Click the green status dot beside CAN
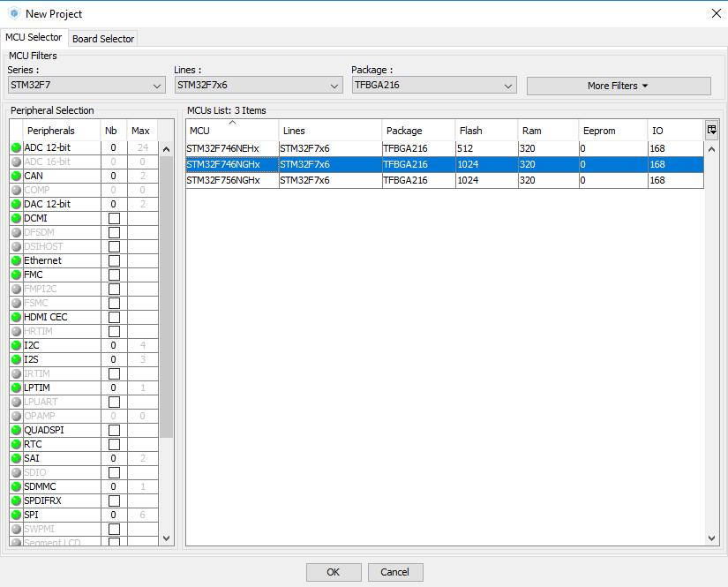This screenshot has width=728, height=587. click(16, 176)
